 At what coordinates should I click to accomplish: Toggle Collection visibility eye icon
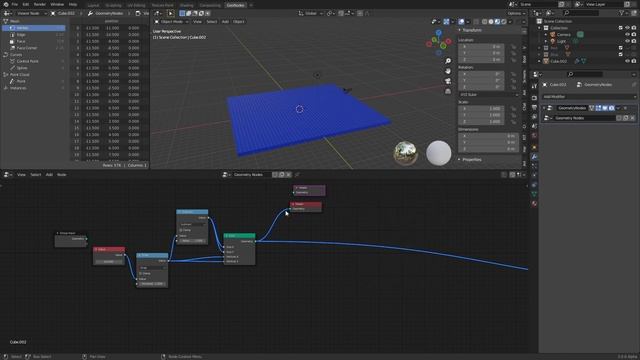pos(627,28)
